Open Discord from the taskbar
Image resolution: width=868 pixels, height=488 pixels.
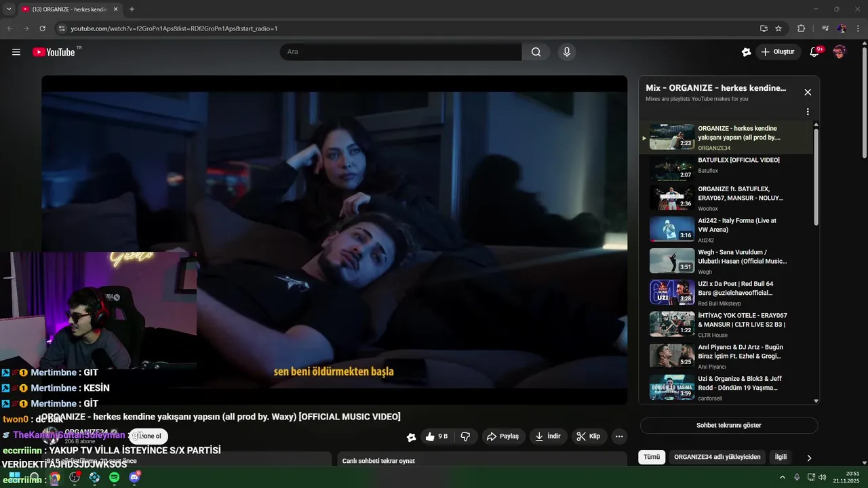click(x=134, y=477)
